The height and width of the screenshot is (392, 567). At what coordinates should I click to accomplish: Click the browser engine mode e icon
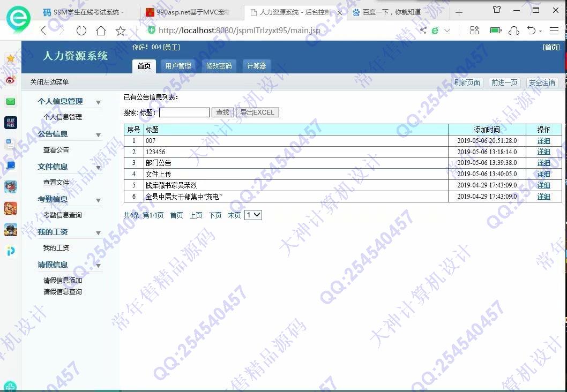tap(435, 31)
